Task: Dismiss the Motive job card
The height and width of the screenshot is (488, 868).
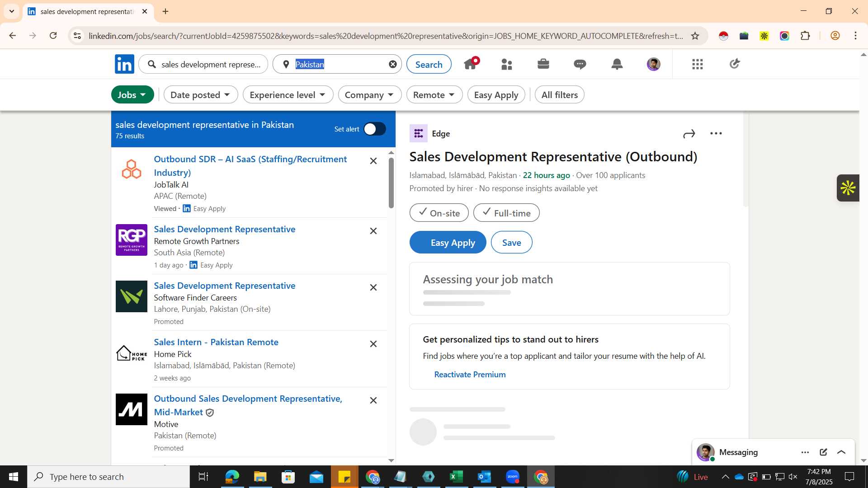Action: 373,400
